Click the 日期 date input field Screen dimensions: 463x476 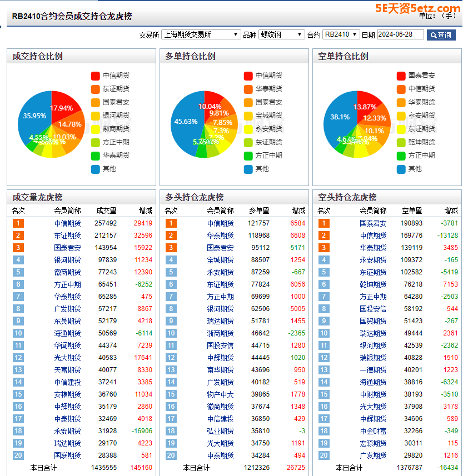click(400, 34)
